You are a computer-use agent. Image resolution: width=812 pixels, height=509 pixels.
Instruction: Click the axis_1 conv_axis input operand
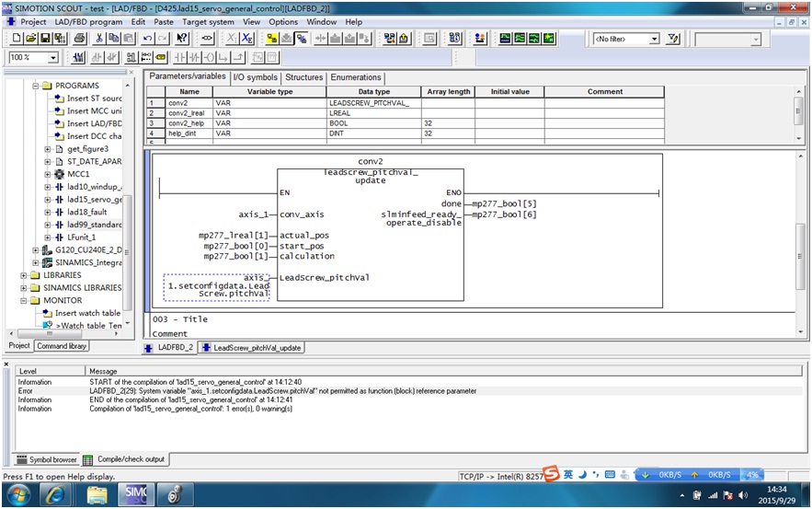(x=253, y=214)
